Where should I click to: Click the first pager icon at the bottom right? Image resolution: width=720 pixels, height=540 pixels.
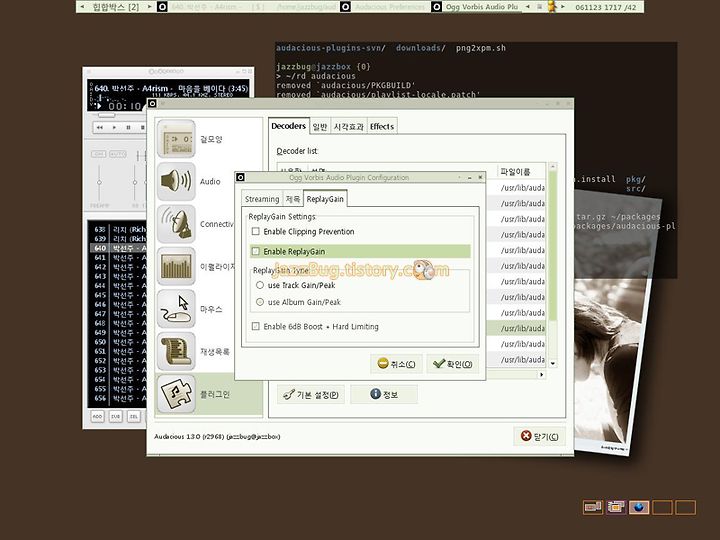click(593, 507)
